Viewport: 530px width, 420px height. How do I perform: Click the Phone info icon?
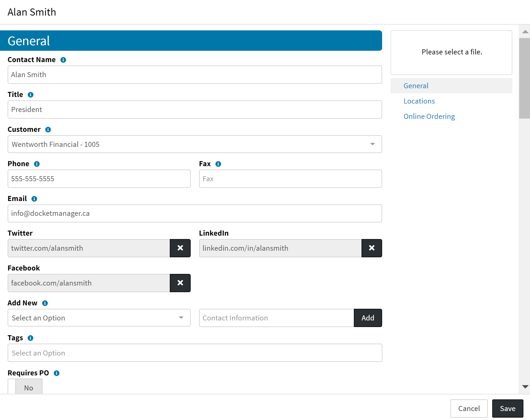[x=37, y=164]
